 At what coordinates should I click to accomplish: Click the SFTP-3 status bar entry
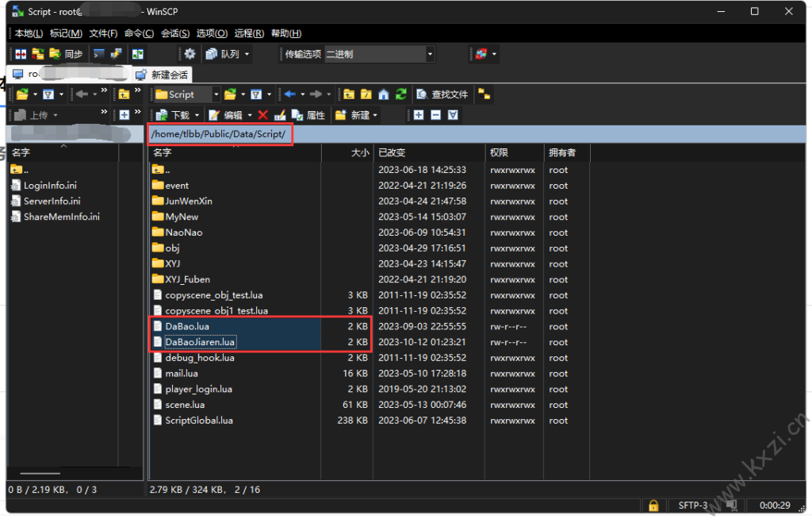point(693,505)
